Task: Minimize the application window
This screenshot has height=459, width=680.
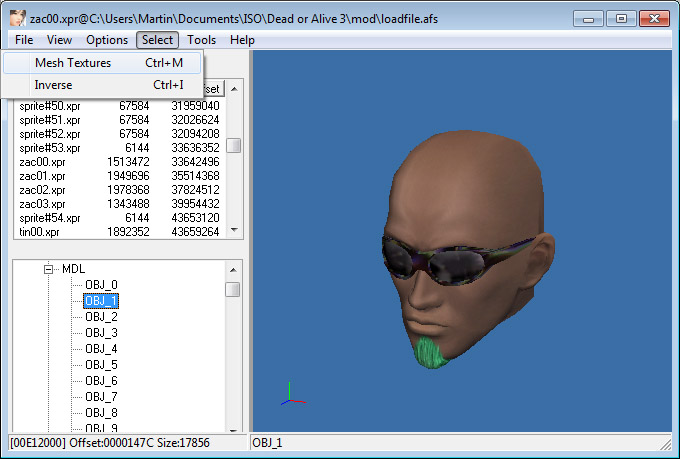Action: [588, 19]
